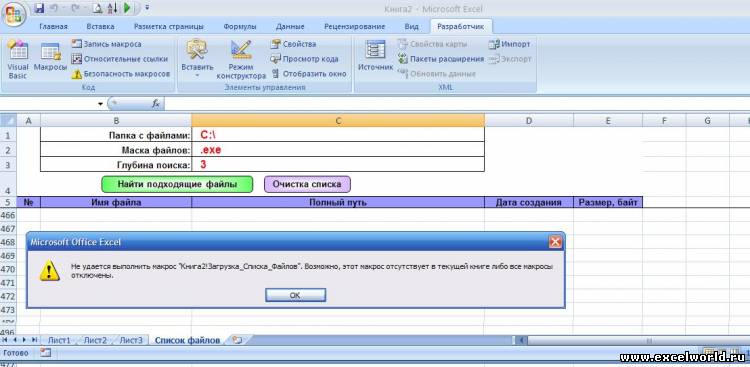
Task: Open the Формулы tab
Action: (x=240, y=26)
